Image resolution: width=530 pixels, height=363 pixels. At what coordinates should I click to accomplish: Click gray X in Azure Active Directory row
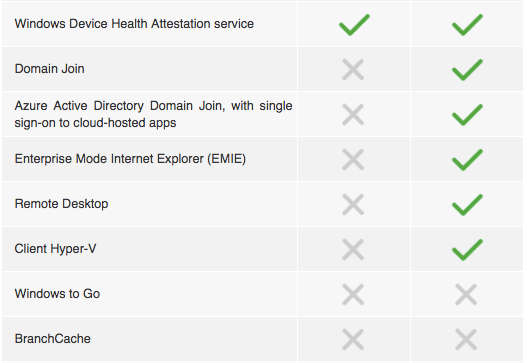(353, 115)
